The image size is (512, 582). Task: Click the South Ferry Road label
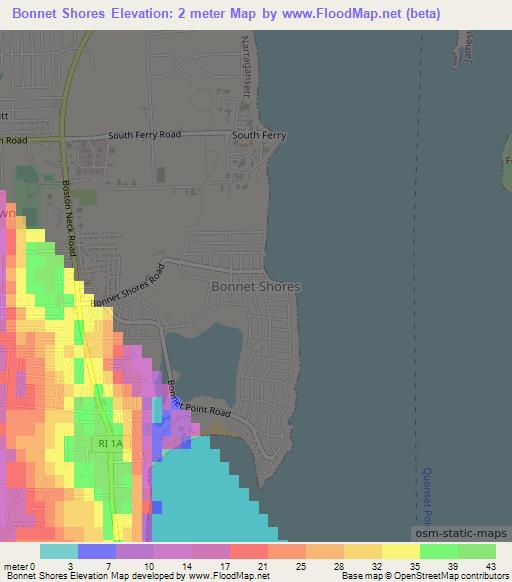coord(144,135)
